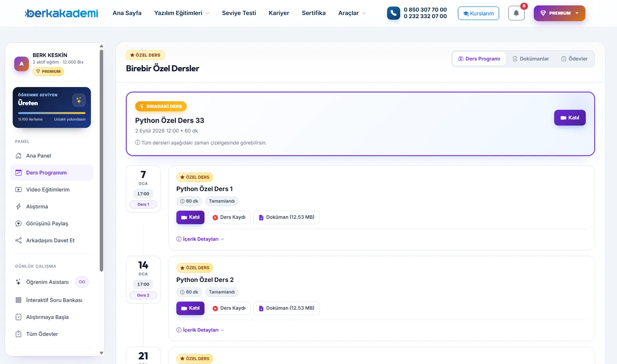
Task: Click the Arkadaşını Davet Et share icon
Action: pos(19,241)
